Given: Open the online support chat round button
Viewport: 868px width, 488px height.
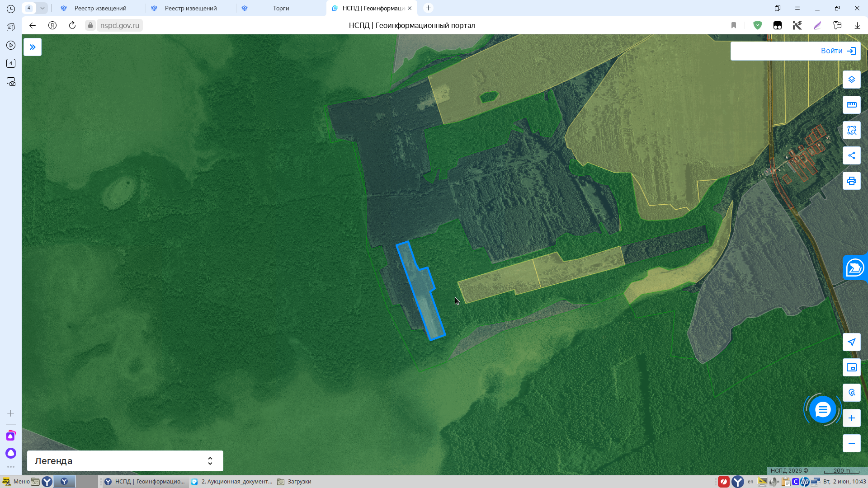Looking at the screenshot, I should (x=822, y=410).
